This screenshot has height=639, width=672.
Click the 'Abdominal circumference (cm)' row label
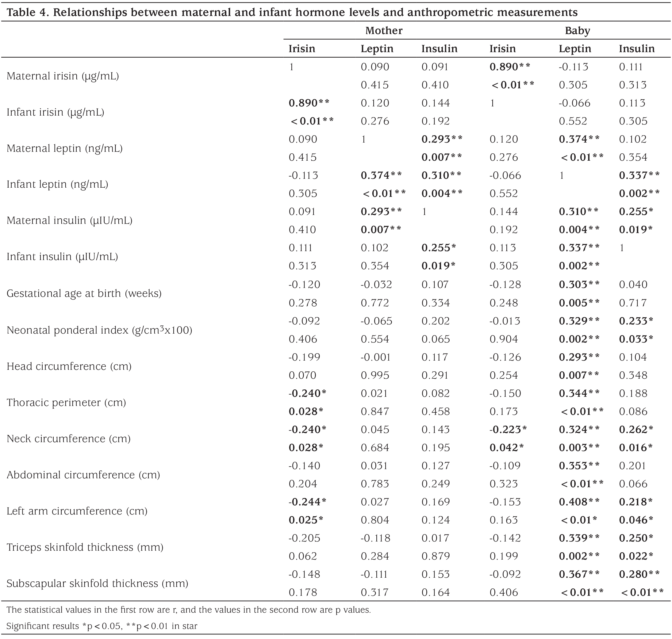coord(83,475)
